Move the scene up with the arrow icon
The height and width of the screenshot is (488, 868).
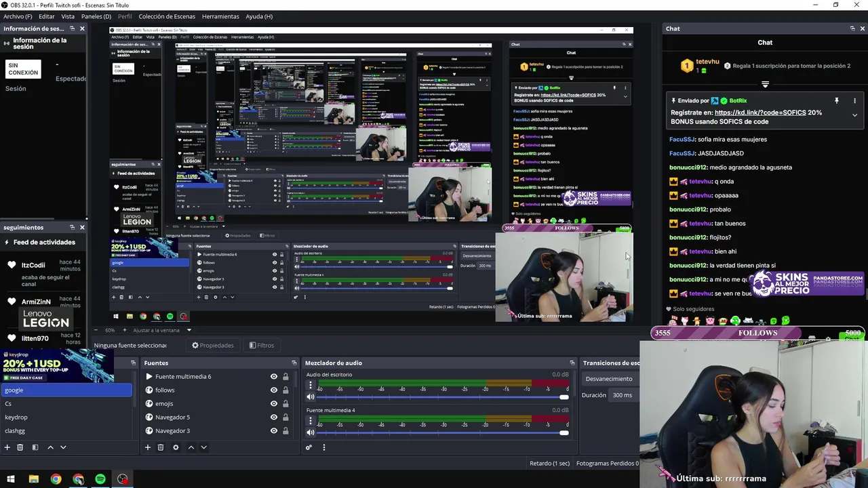click(x=50, y=447)
